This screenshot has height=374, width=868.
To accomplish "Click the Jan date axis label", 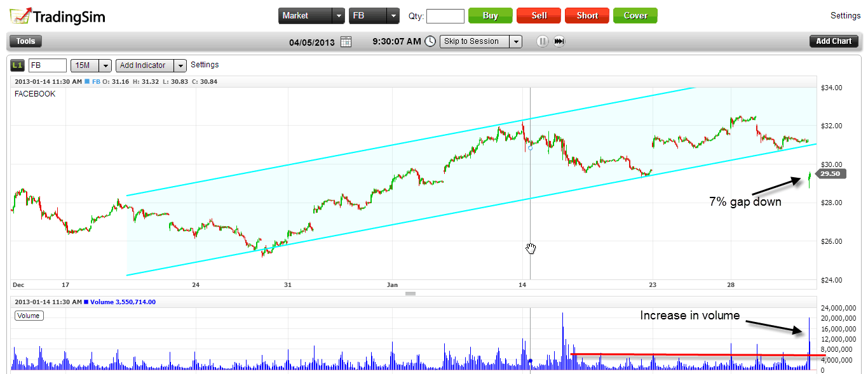I will pyautogui.click(x=393, y=285).
